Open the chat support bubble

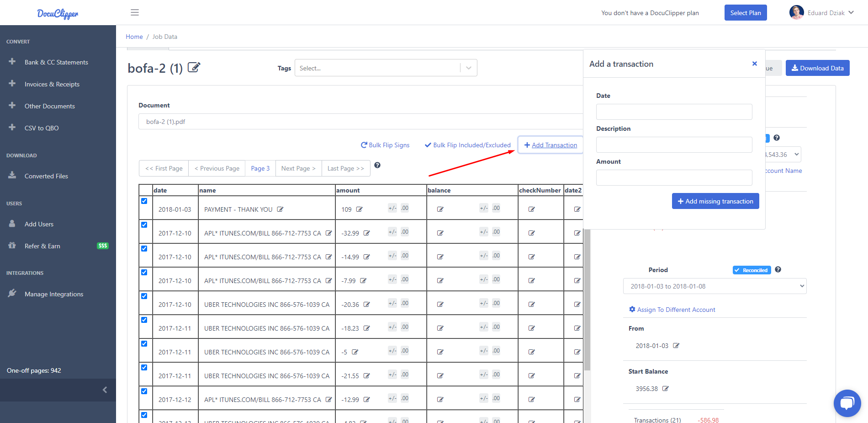point(847,403)
